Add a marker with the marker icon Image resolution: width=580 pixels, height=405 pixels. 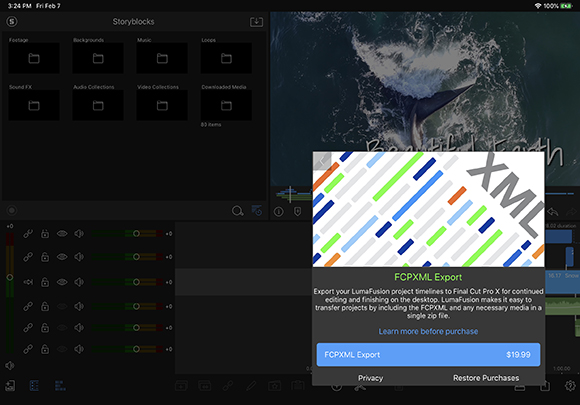(297, 212)
